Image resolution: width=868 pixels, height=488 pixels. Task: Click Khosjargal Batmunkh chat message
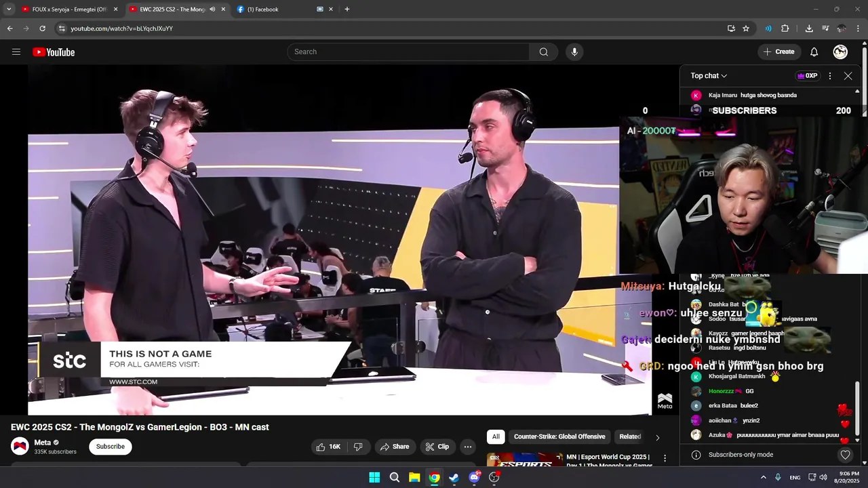(x=772, y=376)
